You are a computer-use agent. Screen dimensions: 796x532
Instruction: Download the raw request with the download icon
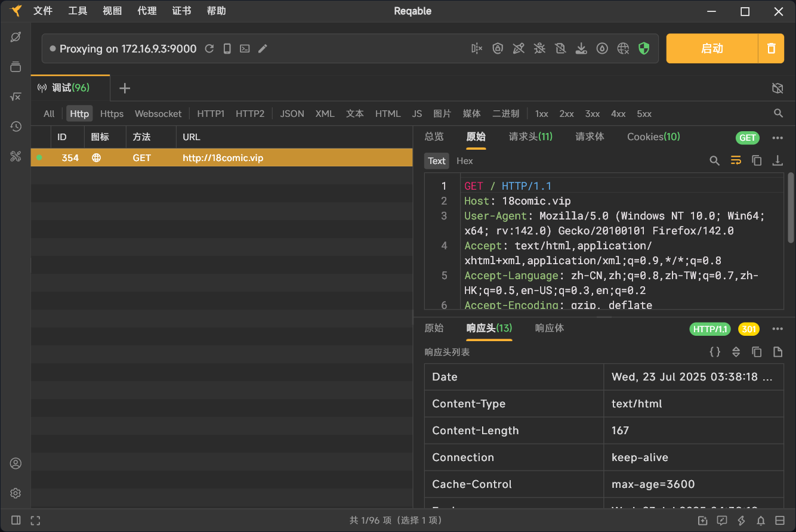pos(778,160)
